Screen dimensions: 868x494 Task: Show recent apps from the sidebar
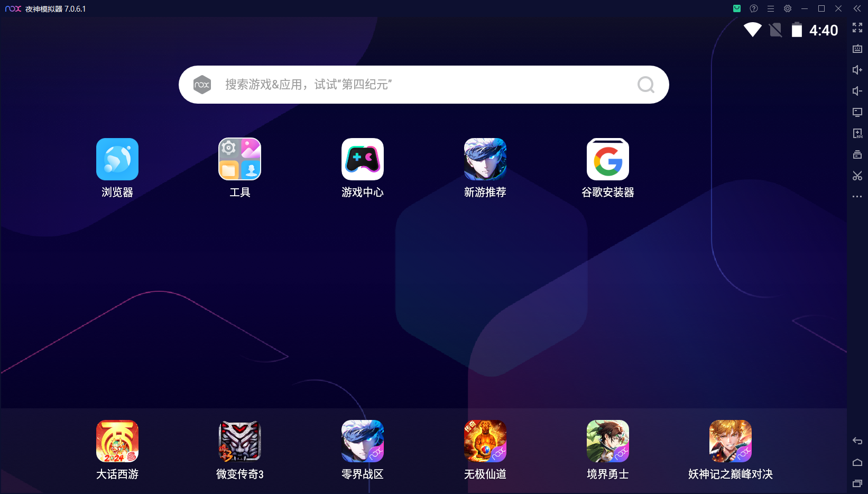857,483
